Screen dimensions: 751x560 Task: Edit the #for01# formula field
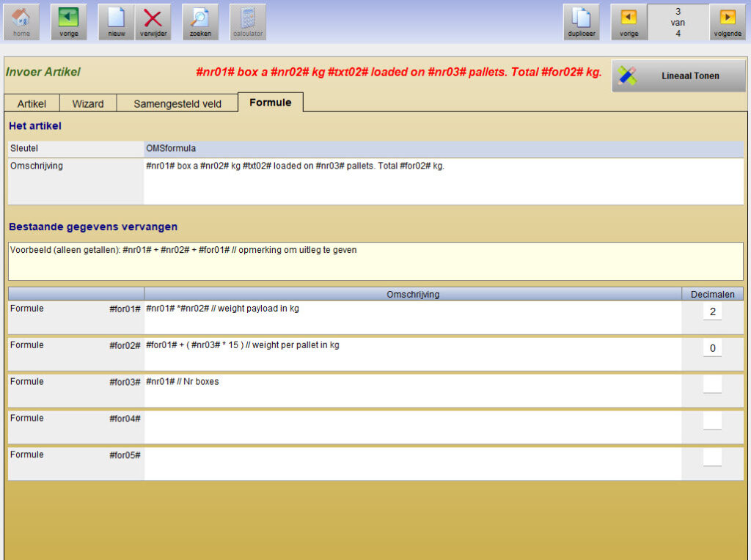pos(412,317)
